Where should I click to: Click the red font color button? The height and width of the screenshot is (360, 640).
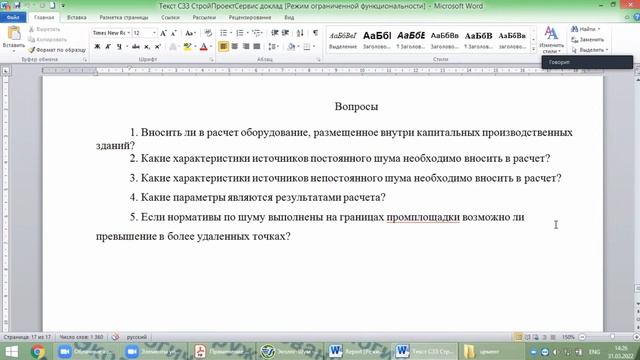[204, 47]
